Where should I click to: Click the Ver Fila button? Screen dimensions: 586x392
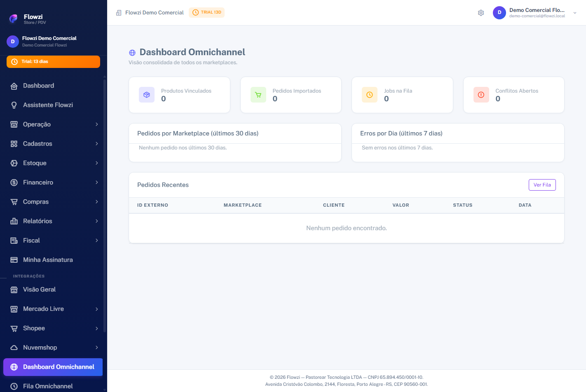(542, 185)
